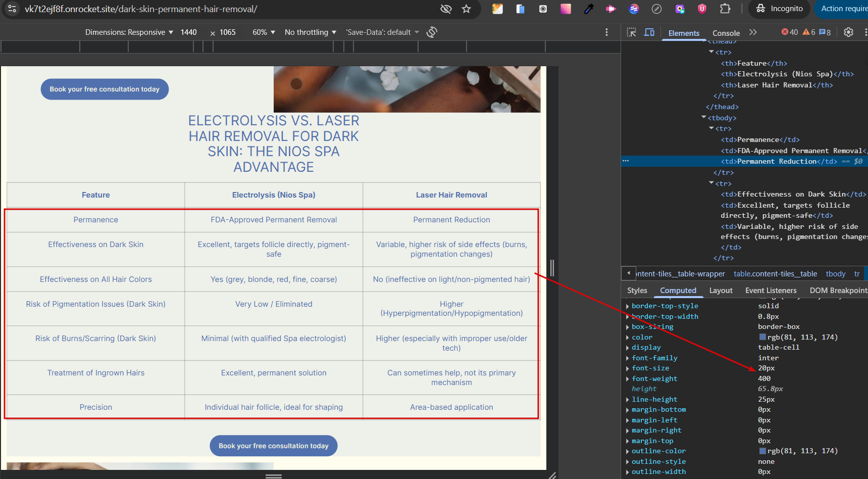Click the color property's blue swatch

762,337
